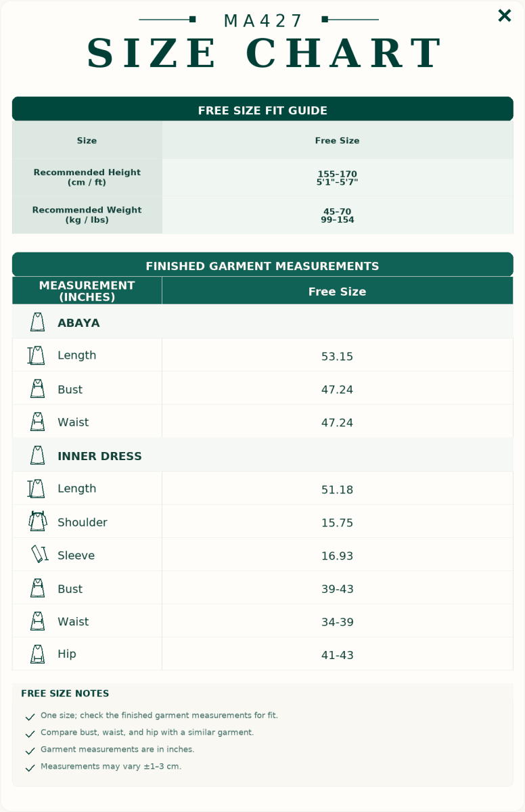The image size is (525, 812).
Task: Click the MA427 product code title
Action: (263, 21)
